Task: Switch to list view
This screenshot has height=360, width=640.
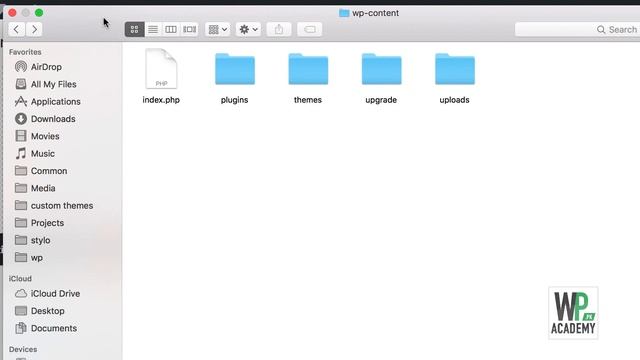Action: point(153,29)
